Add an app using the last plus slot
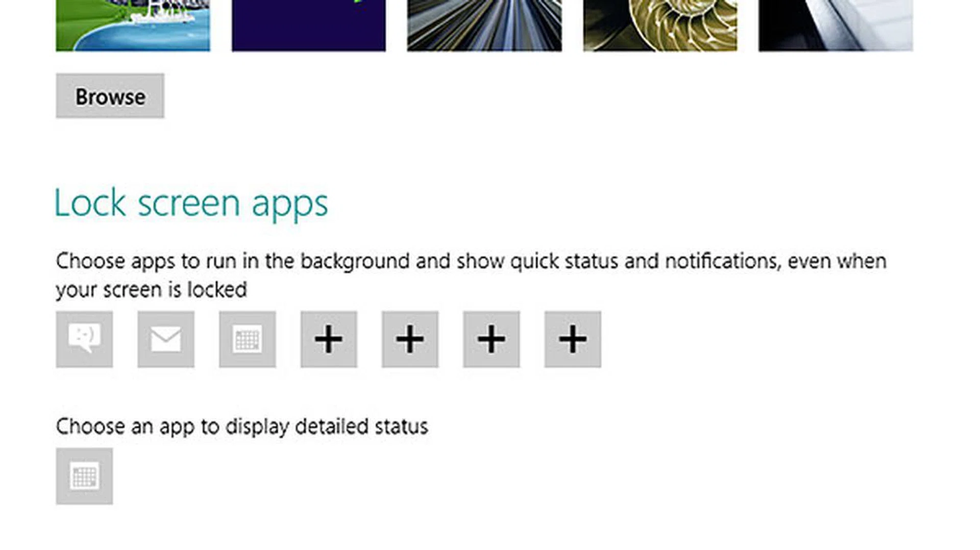This screenshot has height=550, width=980. click(x=573, y=339)
